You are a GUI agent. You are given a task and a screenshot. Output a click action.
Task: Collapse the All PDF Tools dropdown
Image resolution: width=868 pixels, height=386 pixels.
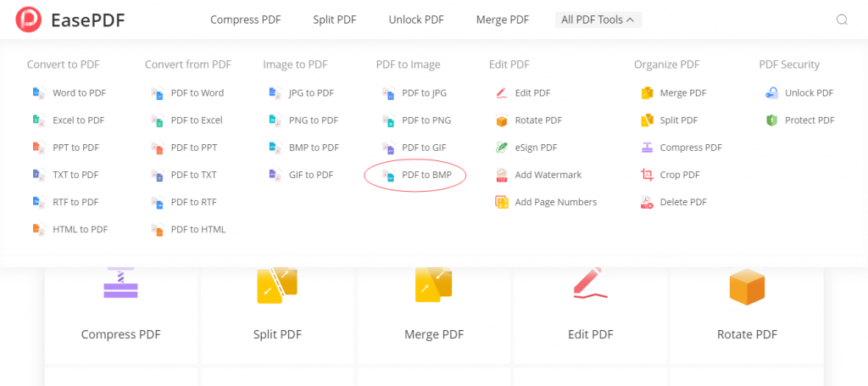[598, 20]
